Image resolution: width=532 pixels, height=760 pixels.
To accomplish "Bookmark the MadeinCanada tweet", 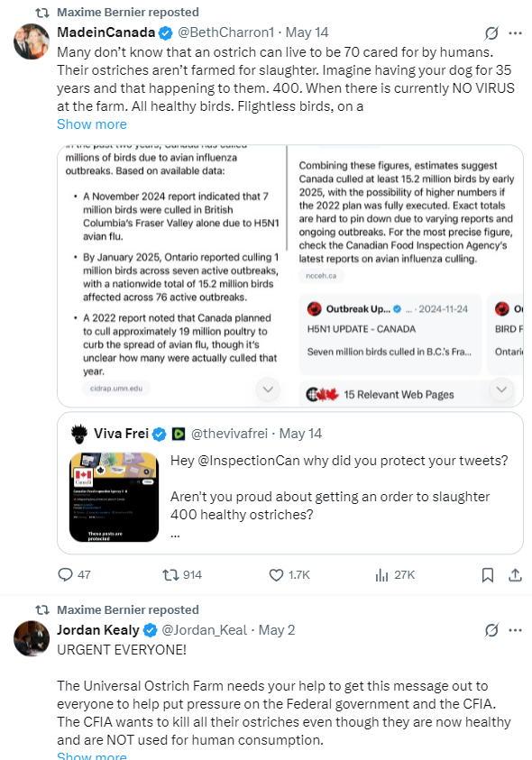I will [488, 575].
